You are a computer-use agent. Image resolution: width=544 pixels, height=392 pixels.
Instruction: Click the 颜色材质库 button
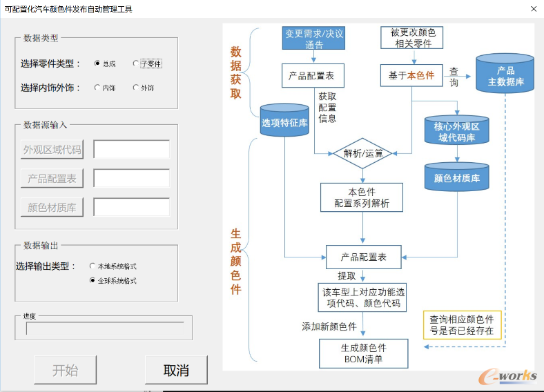[x=52, y=207]
